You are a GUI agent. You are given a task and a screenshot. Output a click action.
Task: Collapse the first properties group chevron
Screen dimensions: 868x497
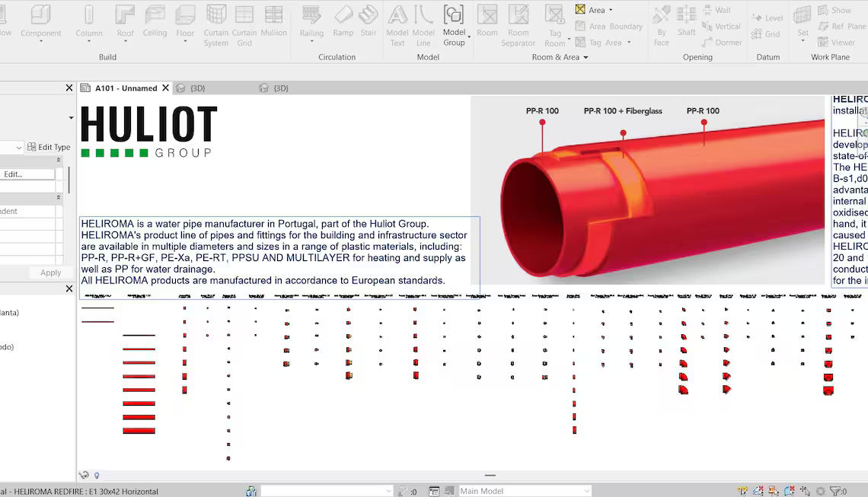59,160
